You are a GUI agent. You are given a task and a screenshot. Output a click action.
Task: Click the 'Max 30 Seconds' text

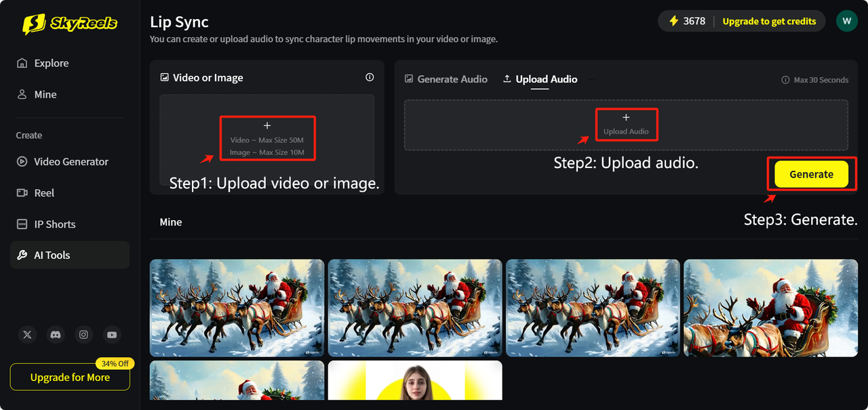click(x=821, y=80)
